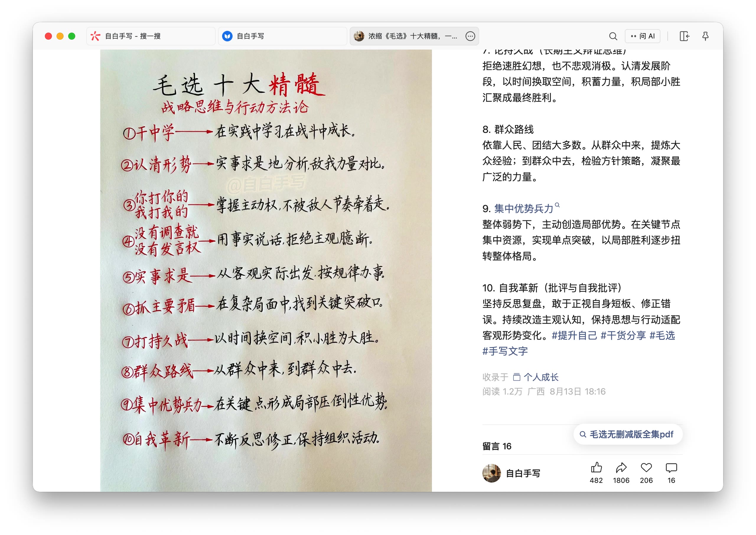Open the 个人成长 collection link
Image resolution: width=756 pixels, height=535 pixels.
(541, 377)
